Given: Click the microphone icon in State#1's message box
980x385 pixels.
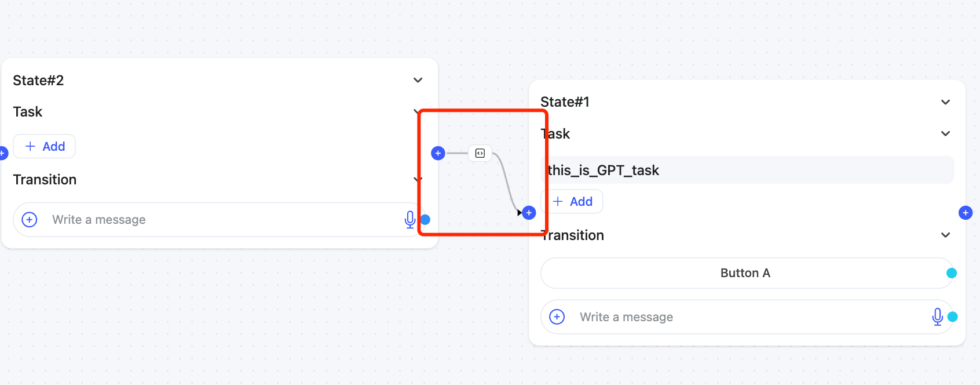Looking at the screenshot, I should [938, 317].
